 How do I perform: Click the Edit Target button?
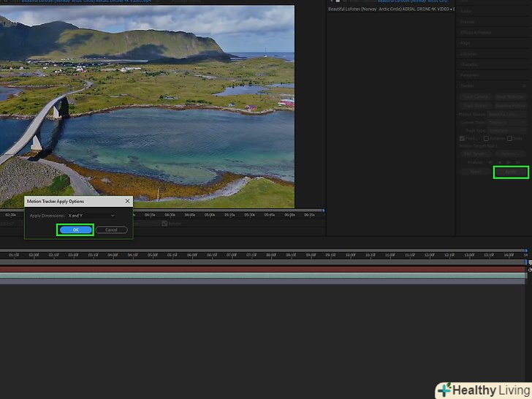(476, 153)
